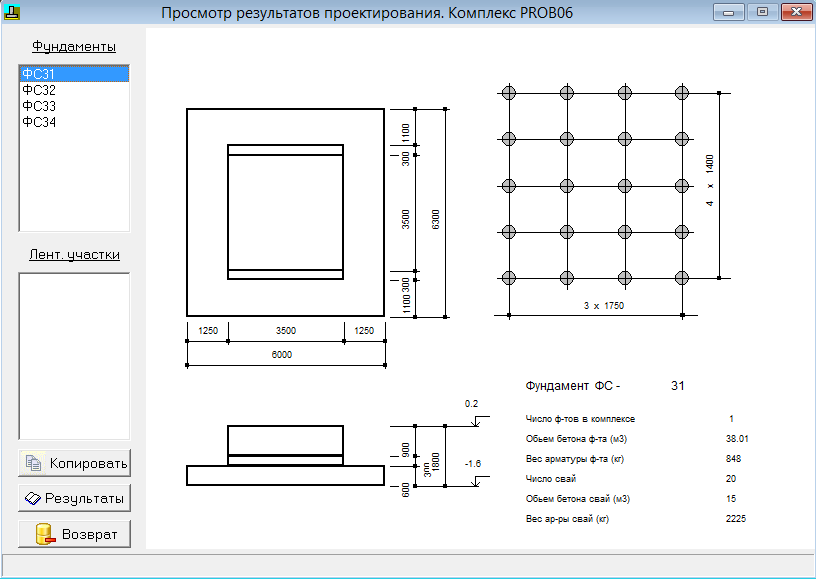Image resolution: width=816 pixels, height=579 pixels.
Task: Open the Результаты button
Action: [x=74, y=498]
